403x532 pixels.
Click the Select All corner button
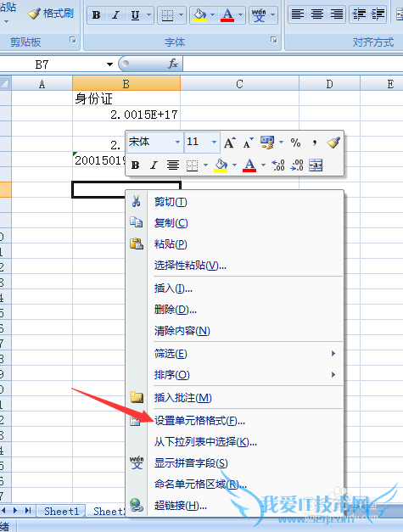tap(5, 84)
